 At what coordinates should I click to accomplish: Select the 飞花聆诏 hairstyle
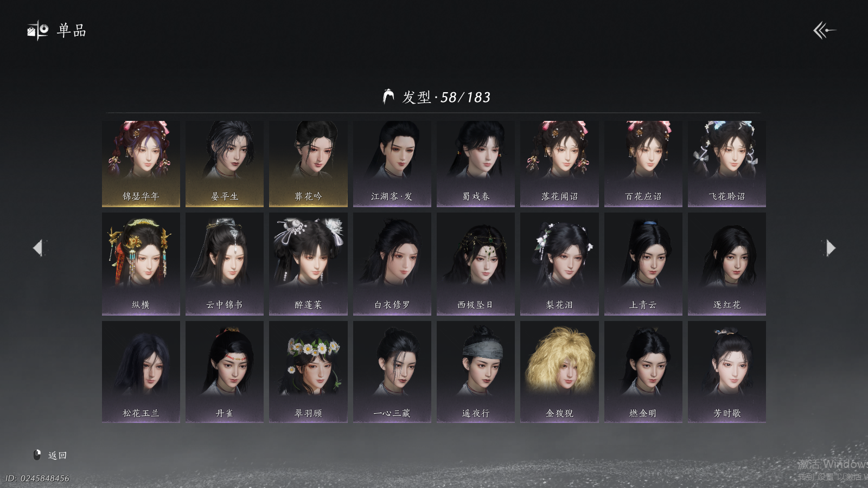coord(727,163)
